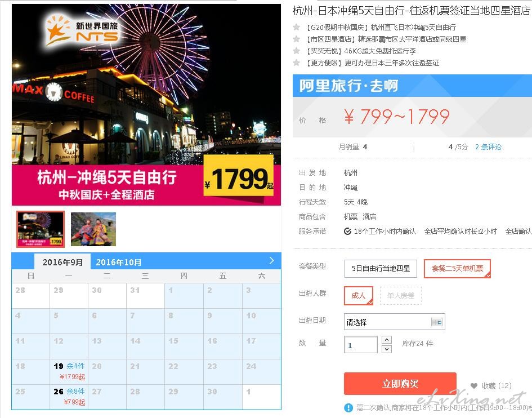Open the 出游日期 请选择 date dropdown
This screenshot has height=418, width=532.
(394, 322)
